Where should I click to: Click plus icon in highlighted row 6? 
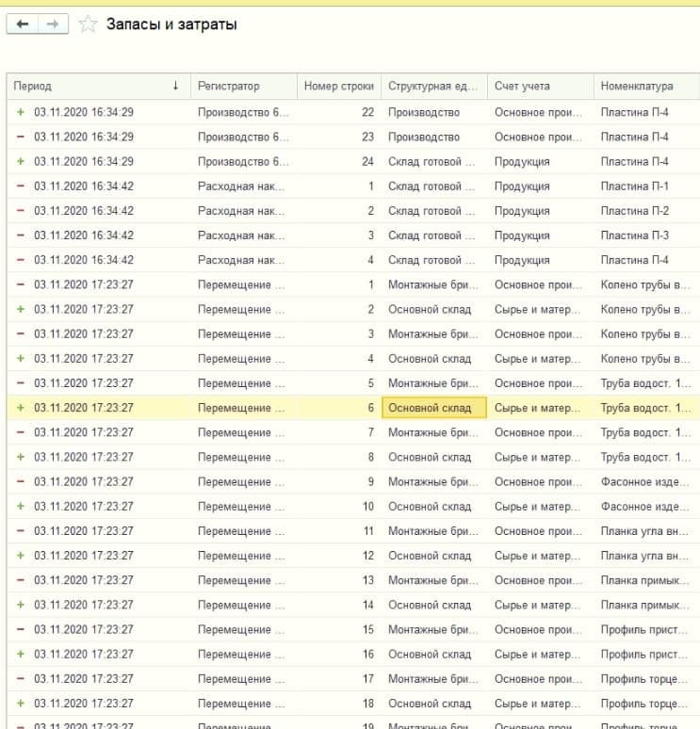pos(21,408)
